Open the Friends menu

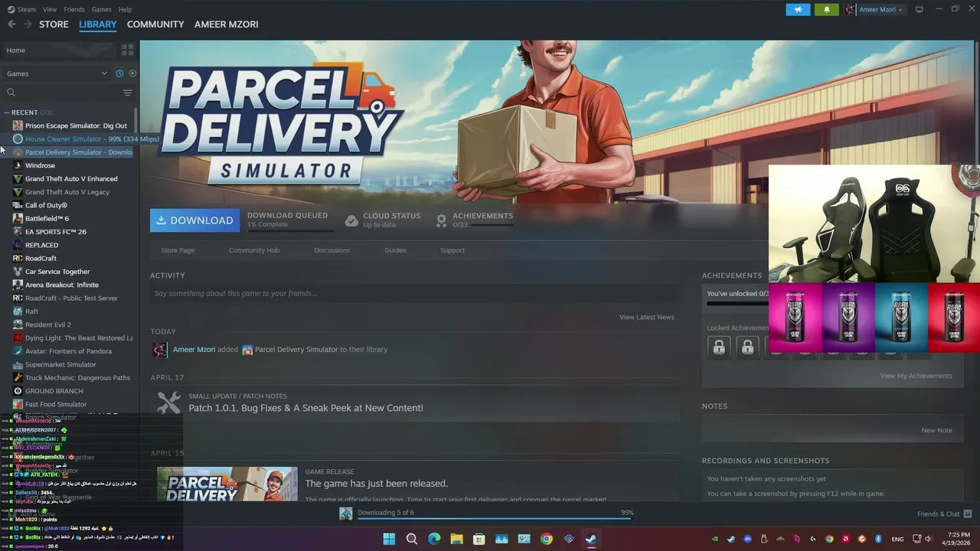74,9
